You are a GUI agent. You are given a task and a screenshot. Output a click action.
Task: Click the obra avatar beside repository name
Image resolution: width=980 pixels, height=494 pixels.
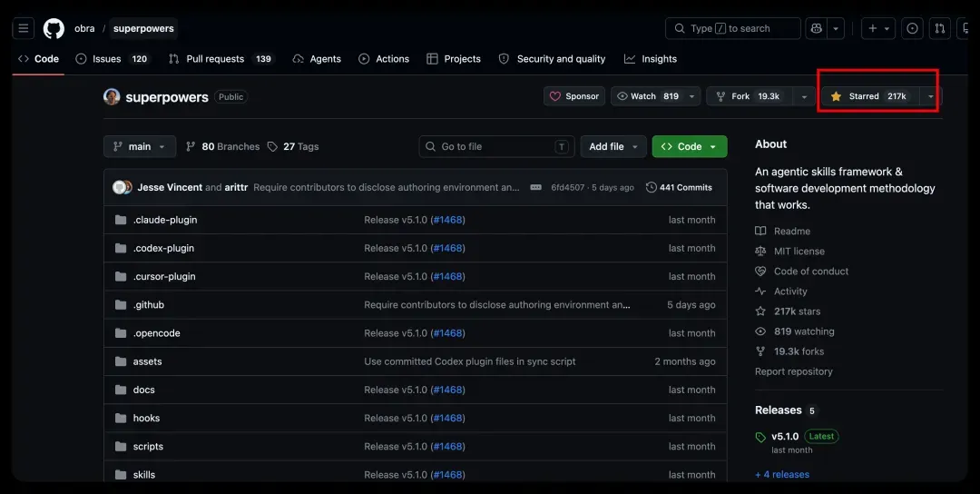click(x=112, y=96)
